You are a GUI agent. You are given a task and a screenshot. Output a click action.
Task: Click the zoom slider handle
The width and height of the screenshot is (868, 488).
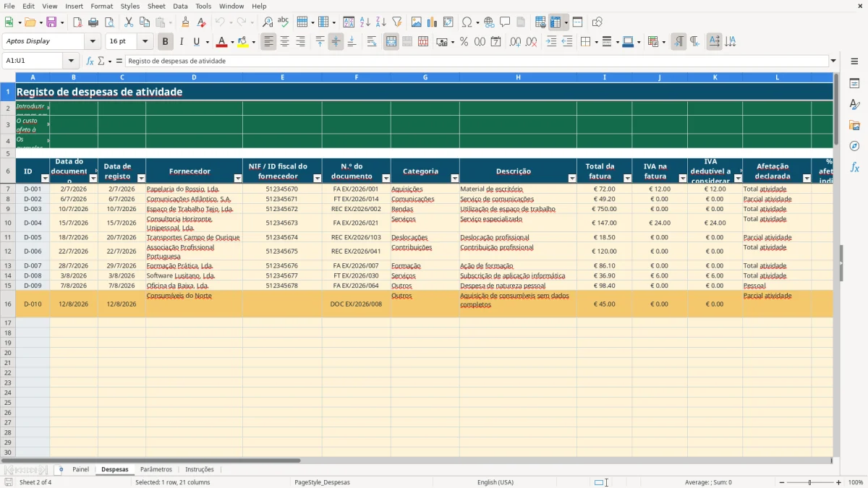810,482
